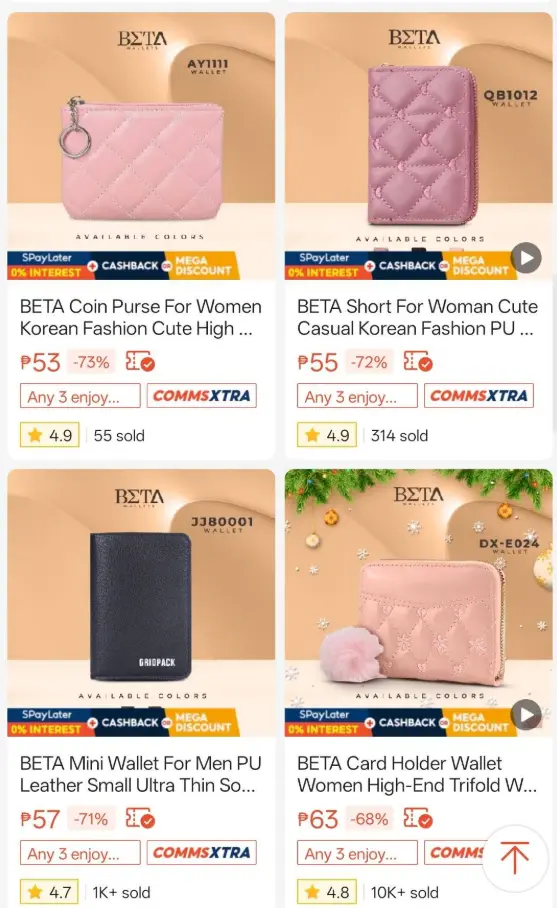Play video on QB1012 wallet listing
This screenshot has height=908, width=557.
click(526, 258)
